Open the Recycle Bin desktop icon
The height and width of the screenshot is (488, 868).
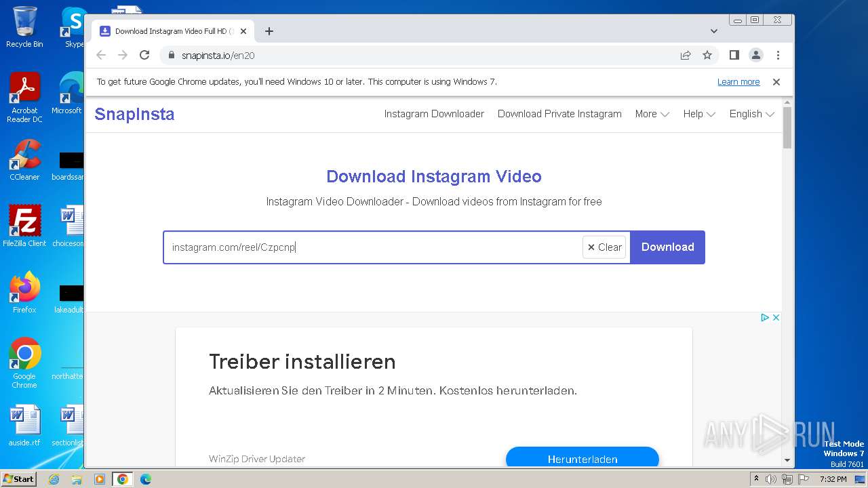[x=24, y=27]
